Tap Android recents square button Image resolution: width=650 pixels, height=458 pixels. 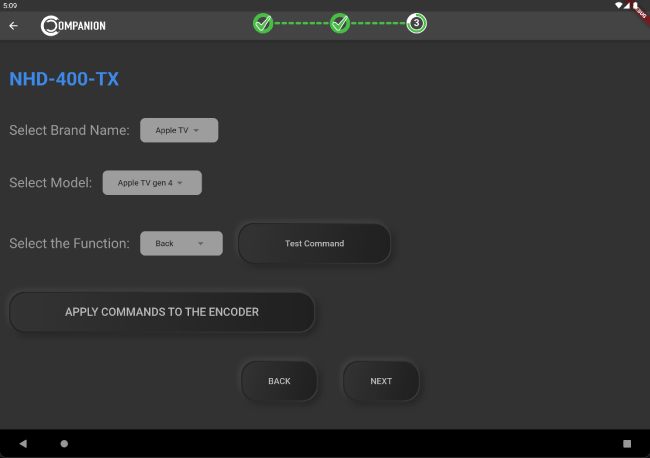click(627, 443)
